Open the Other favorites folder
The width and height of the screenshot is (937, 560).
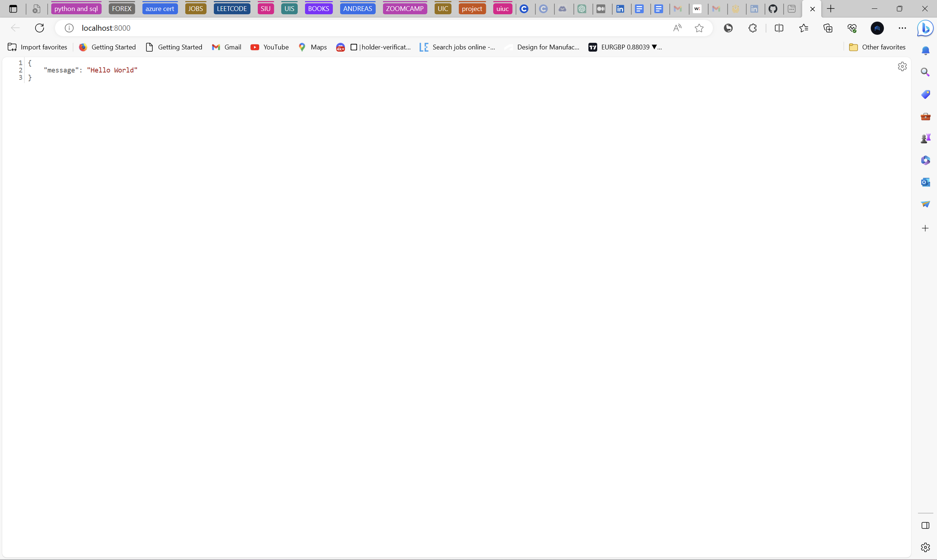pos(877,47)
